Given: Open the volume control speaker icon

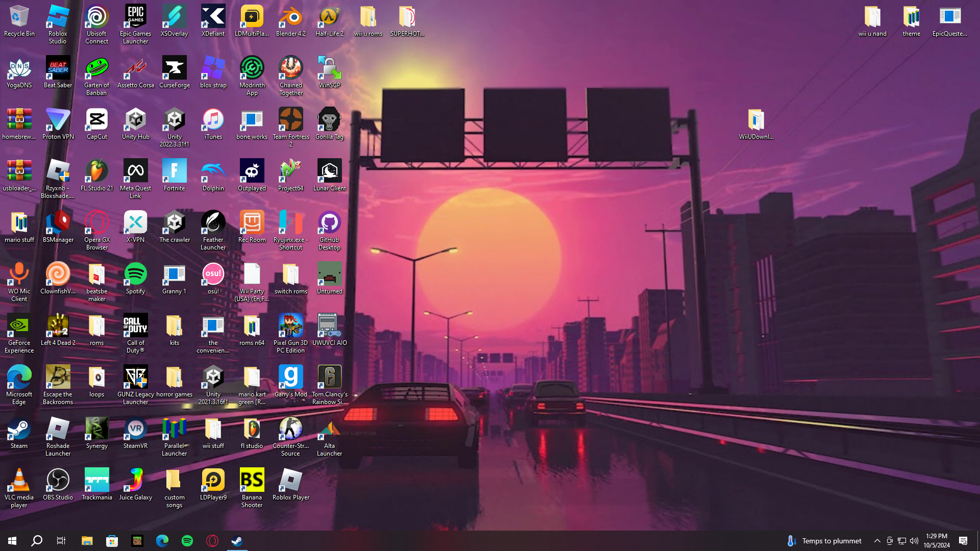Looking at the screenshot, I should tap(914, 541).
